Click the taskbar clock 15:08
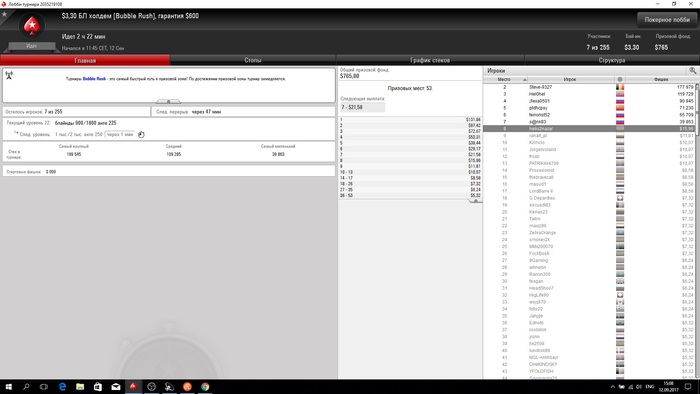700x394 pixels. click(x=668, y=386)
